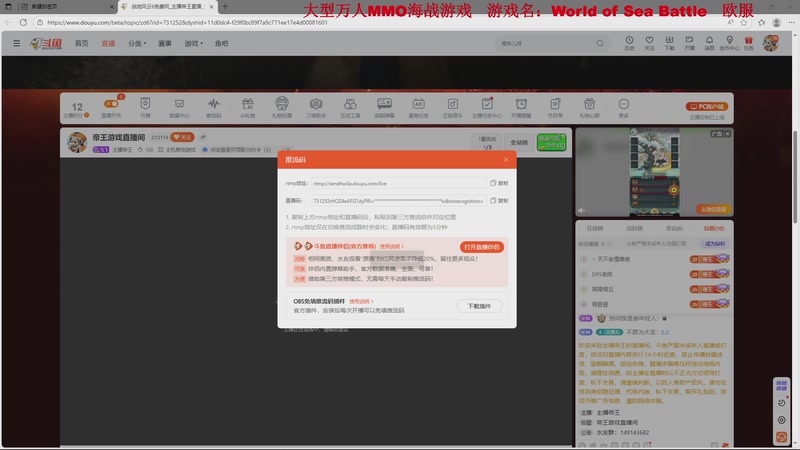Focus the header search input field
Image resolution: width=800 pixels, height=450 pixels.
544,43
